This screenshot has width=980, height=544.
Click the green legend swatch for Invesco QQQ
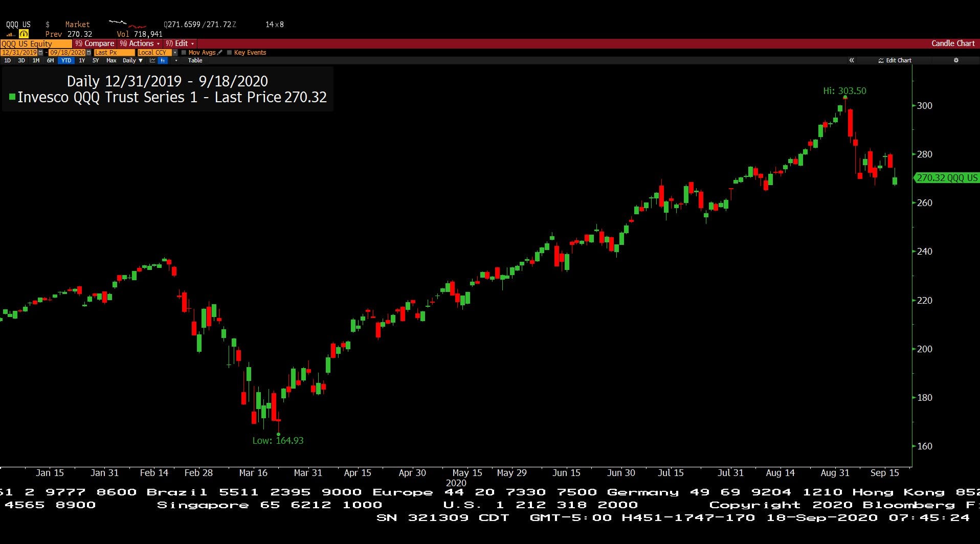coord(12,97)
